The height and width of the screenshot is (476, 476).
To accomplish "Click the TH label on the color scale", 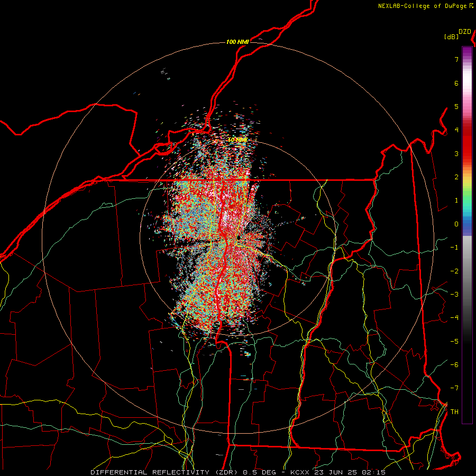I will pos(454,412).
